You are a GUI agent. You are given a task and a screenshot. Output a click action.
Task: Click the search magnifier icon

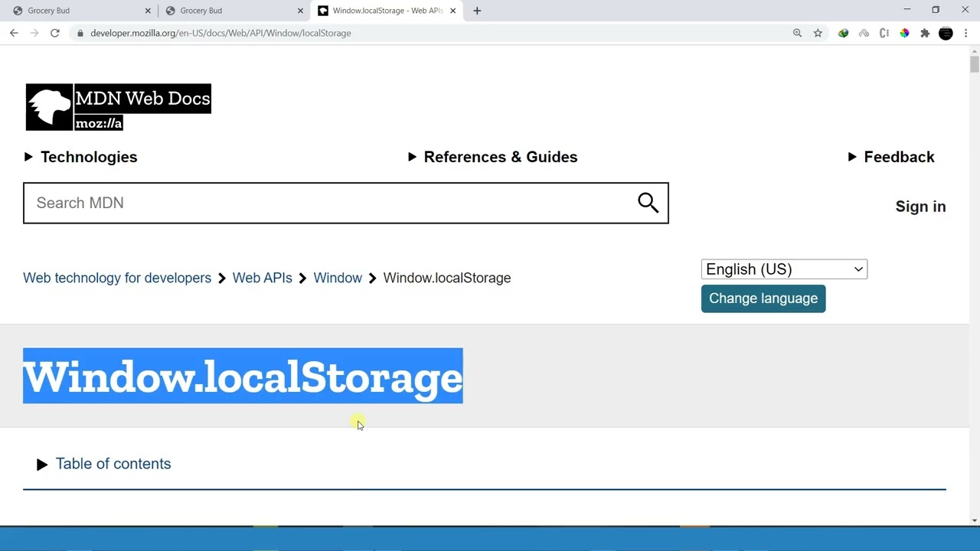coord(648,203)
